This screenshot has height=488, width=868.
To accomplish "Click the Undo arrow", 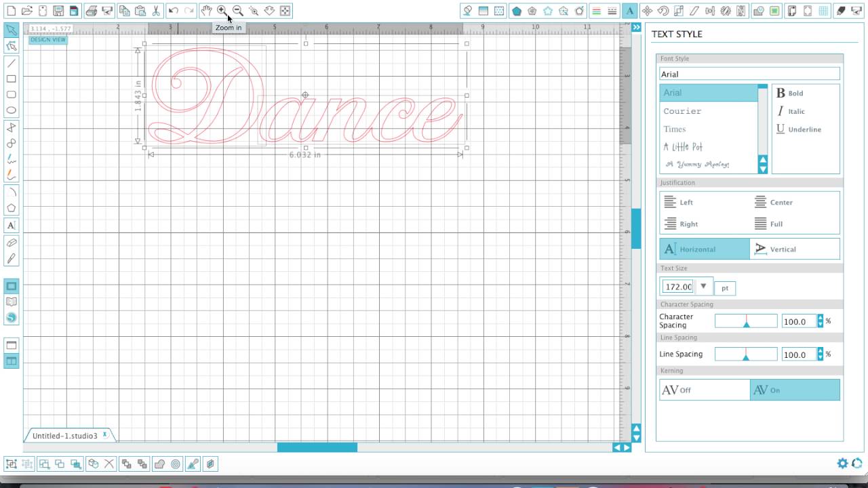I will 173,11.
